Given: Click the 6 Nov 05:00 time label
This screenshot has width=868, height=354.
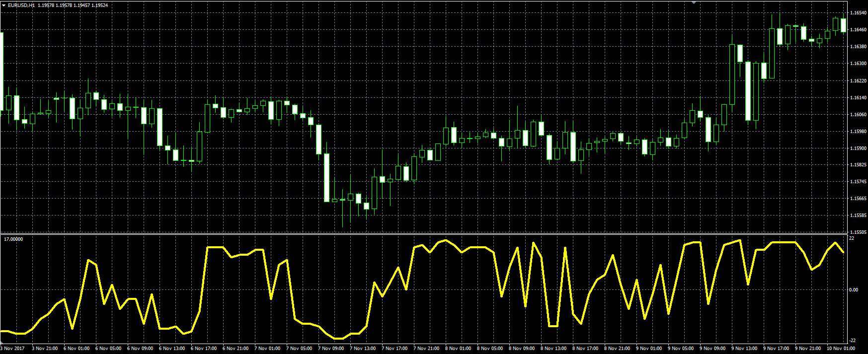Looking at the screenshot, I should coord(108,349).
